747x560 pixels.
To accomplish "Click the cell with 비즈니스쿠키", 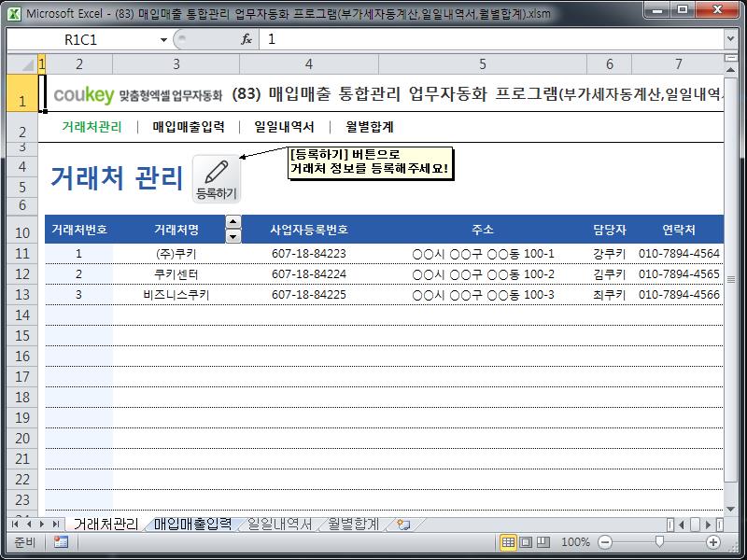I will coord(176,294).
